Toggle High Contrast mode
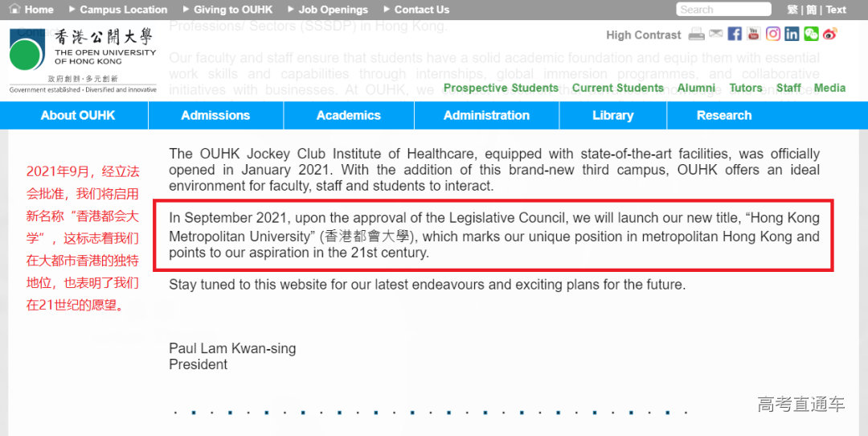 [x=643, y=35]
